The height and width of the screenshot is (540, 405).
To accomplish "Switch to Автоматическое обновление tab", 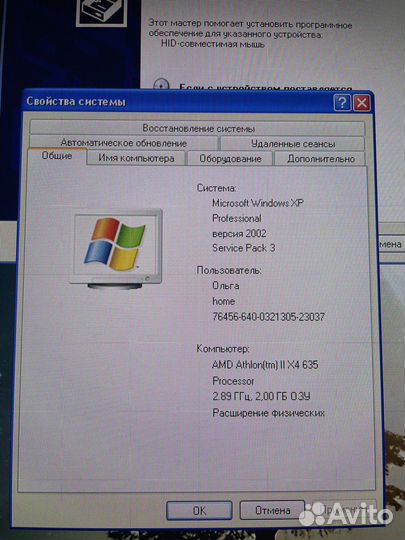I will tap(123, 143).
